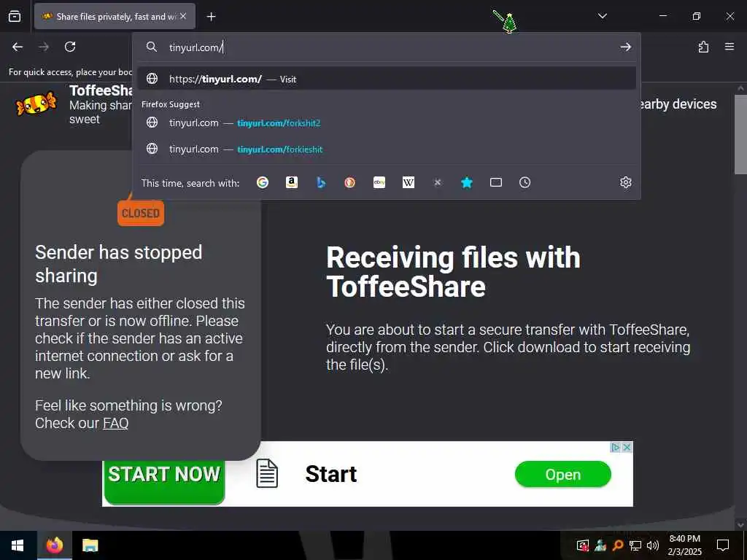The width and height of the screenshot is (747, 560).
Task: Open the AdChoices info icon
Action: click(x=616, y=447)
